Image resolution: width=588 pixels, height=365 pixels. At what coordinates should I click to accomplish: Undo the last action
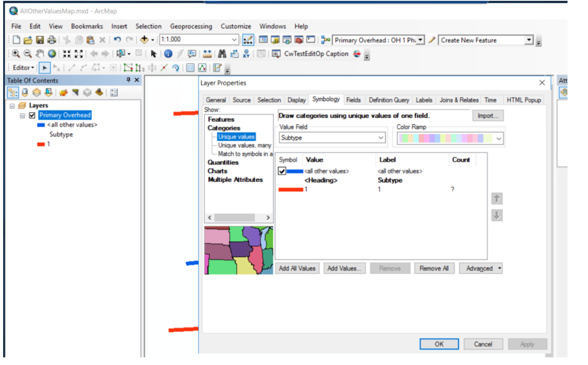click(x=118, y=40)
